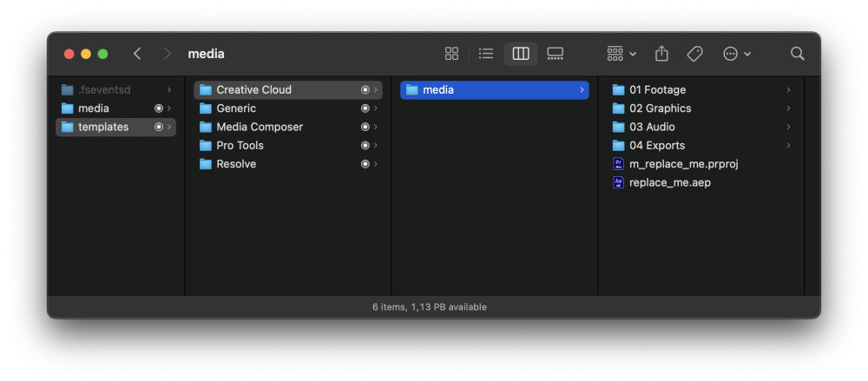Click the Search magnifier icon
The image size is (868, 381).
pos(797,54)
